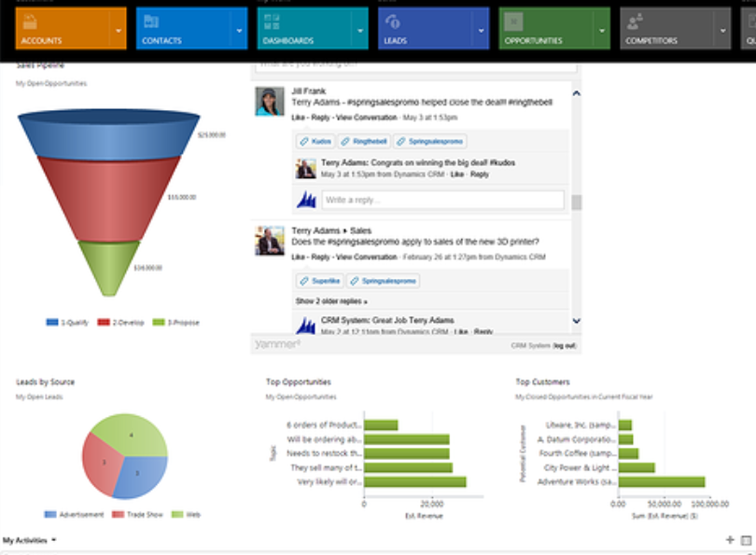
Task: Select the Dashboards tile icon
Action: (272, 21)
